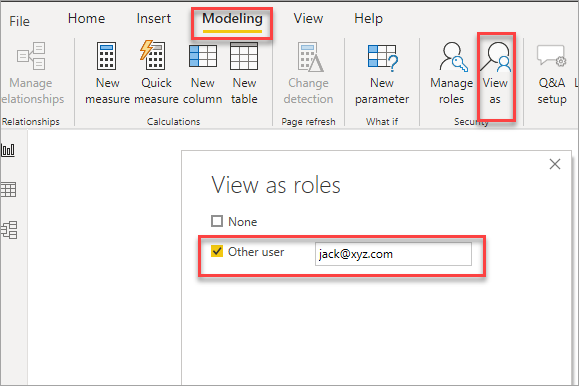The width and height of the screenshot is (579, 386).
Task: Click the Relationships group label
Action: coord(31,122)
